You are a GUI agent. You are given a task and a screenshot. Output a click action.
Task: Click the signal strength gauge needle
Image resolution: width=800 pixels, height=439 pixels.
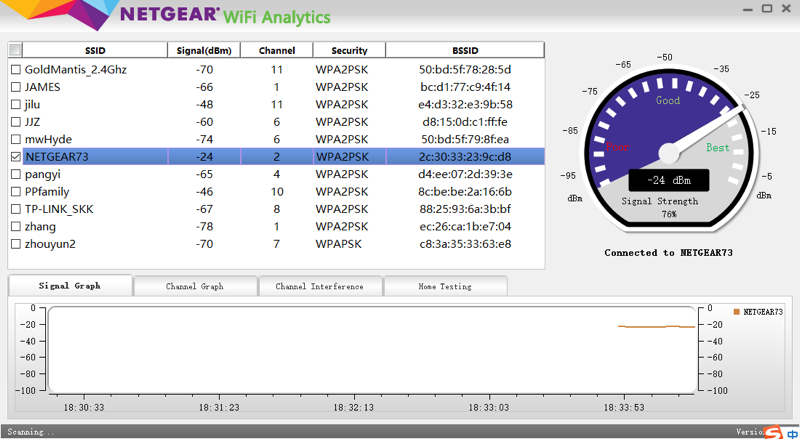click(706, 131)
